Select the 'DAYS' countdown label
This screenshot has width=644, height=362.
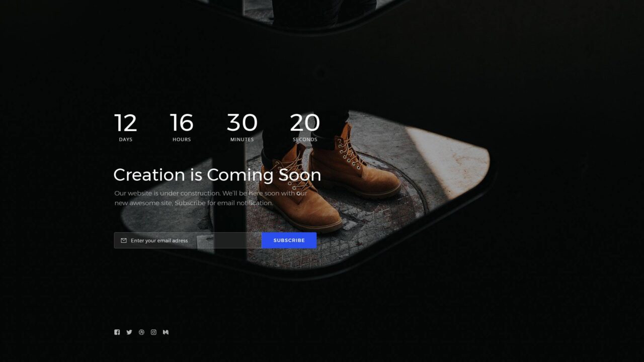pos(125,140)
